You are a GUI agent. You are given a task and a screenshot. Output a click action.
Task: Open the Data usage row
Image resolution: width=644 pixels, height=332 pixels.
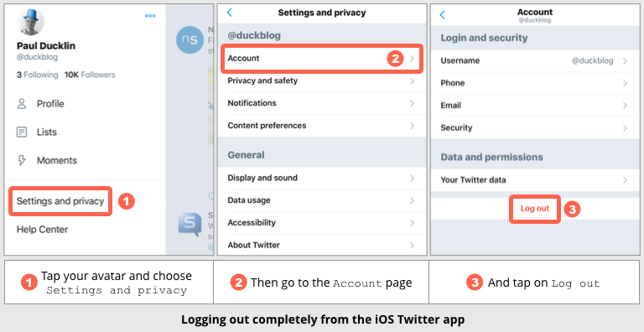322,200
